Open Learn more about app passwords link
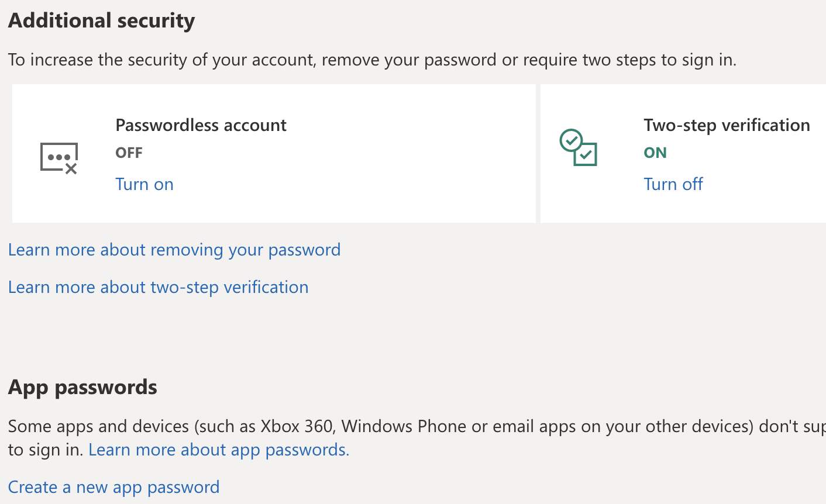 click(219, 450)
